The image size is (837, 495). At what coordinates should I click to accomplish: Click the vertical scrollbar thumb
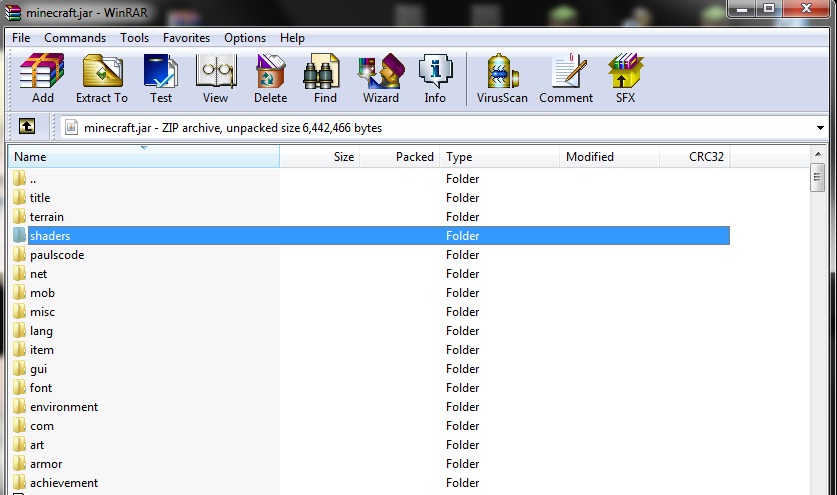tap(817, 178)
